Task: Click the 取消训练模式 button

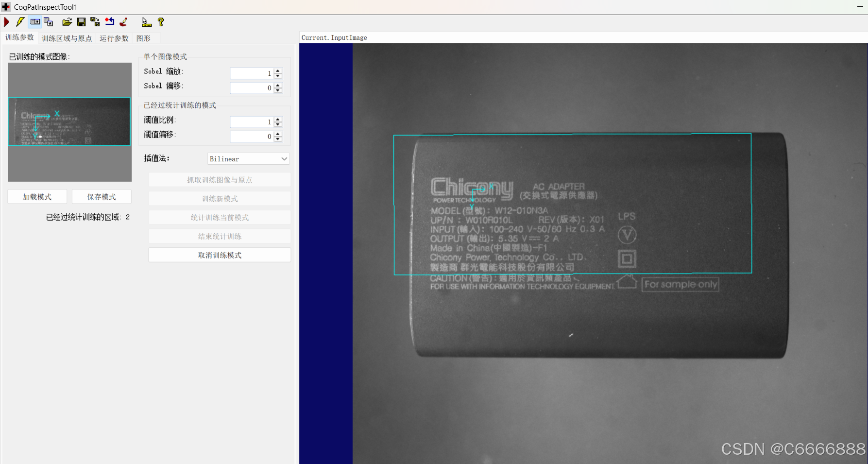Action: coord(220,255)
